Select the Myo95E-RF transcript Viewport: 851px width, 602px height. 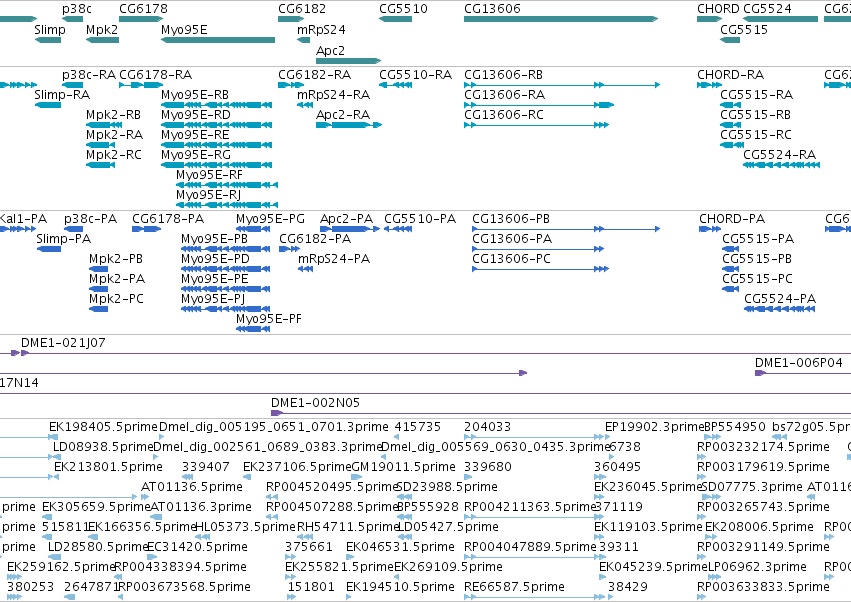click(227, 185)
